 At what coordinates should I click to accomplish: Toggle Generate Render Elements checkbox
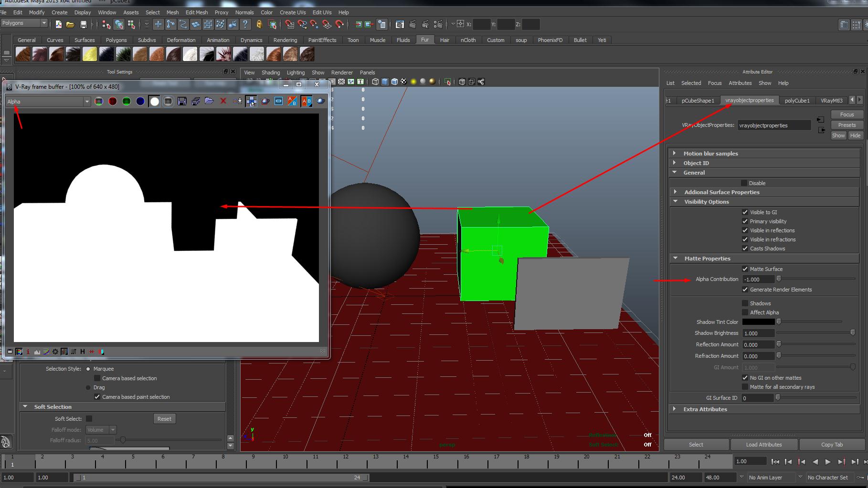coord(745,290)
